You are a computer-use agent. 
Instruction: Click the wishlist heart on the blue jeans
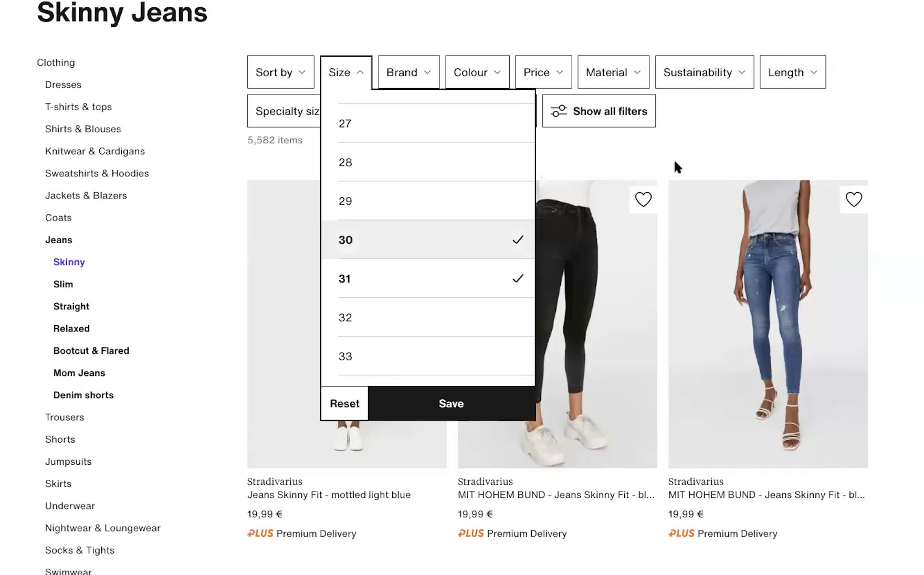pyautogui.click(x=854, y=200)
